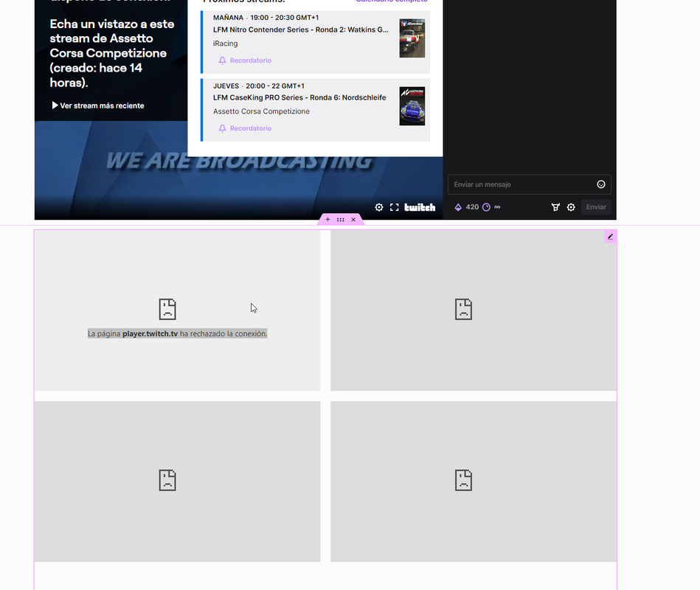Edit the embed grid with pencil icon

[610, 237]
